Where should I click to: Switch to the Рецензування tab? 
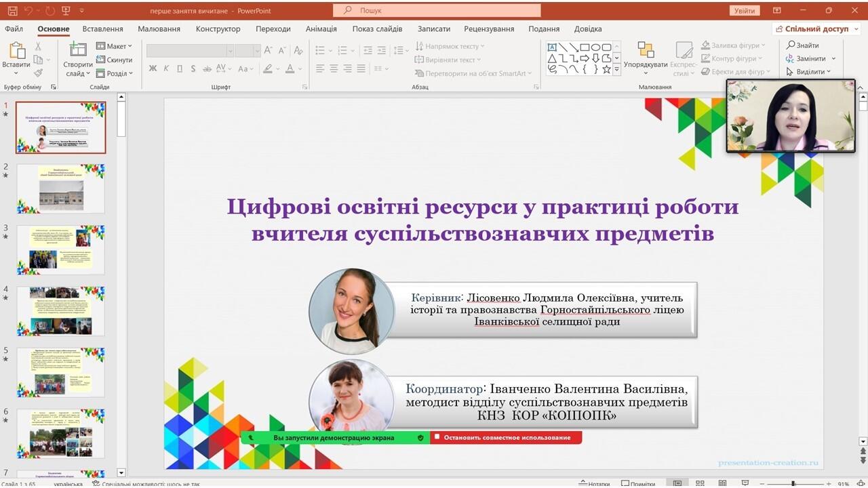[489, 29]
